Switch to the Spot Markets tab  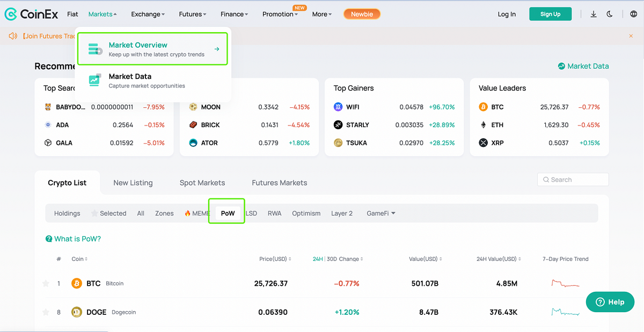(202, 183)
